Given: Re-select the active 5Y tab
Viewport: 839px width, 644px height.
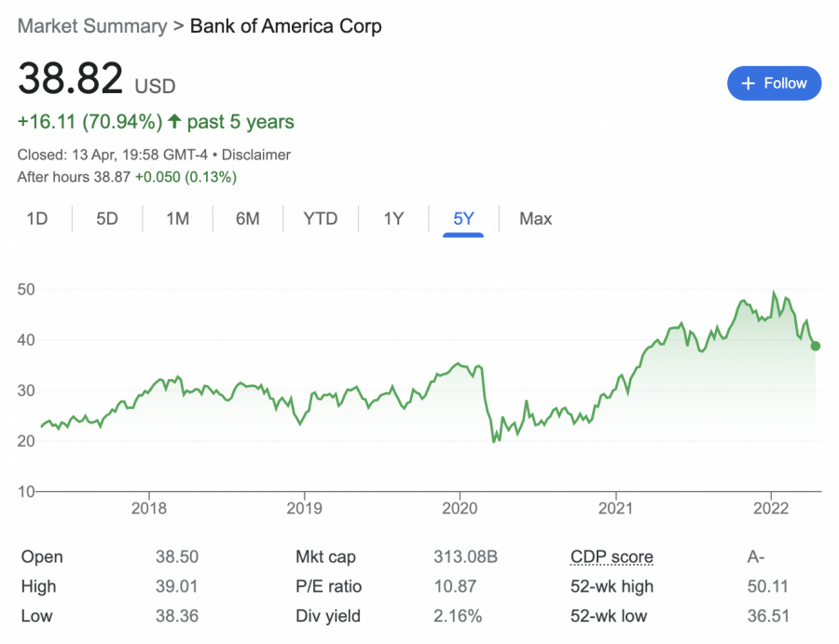Looking at the screenshot, I should [x=463, y=218].
